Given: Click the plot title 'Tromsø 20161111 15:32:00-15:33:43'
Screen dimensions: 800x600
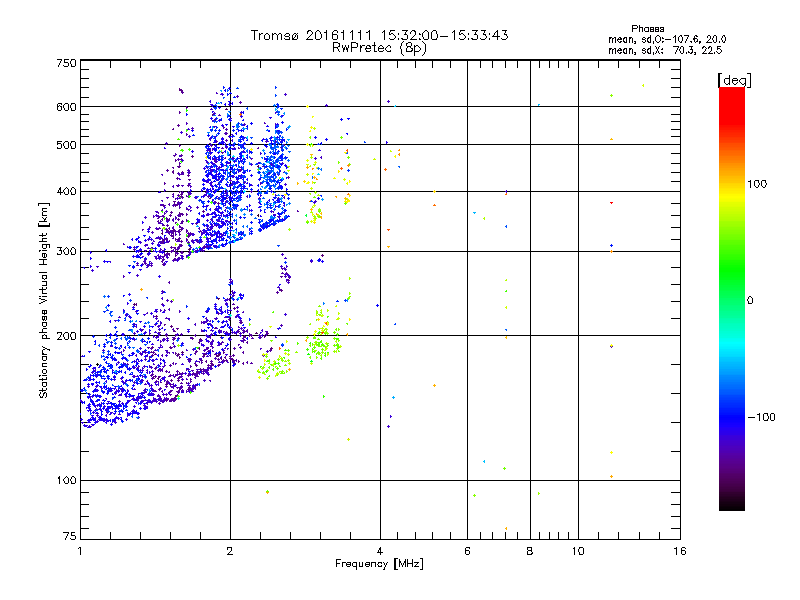Looking at the screenshot, I should [379, 35].
